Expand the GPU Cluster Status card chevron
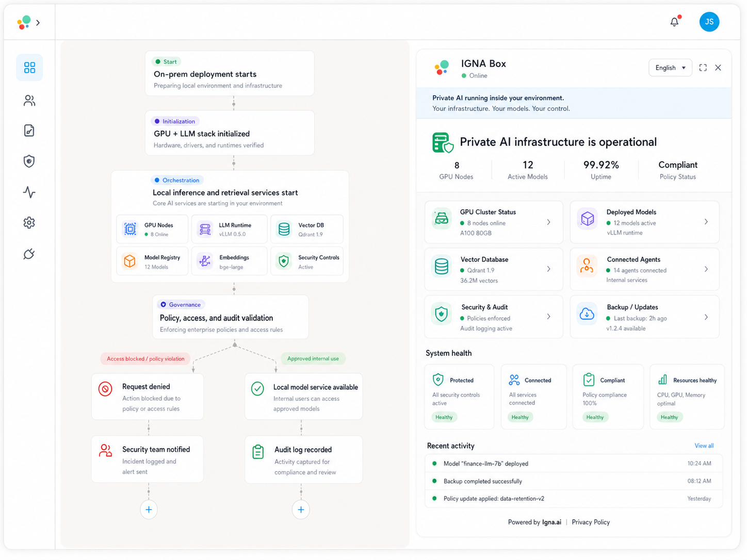Viewport: 747px width, 560px height. [x=548, y=222]
